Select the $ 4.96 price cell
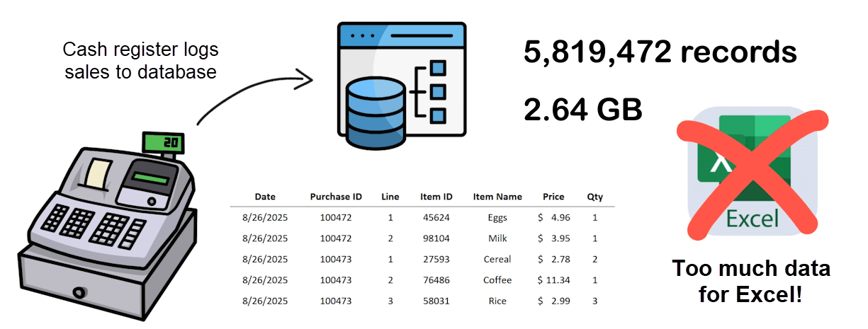This screenshot has width=868, height=329. tap(553, 217)
